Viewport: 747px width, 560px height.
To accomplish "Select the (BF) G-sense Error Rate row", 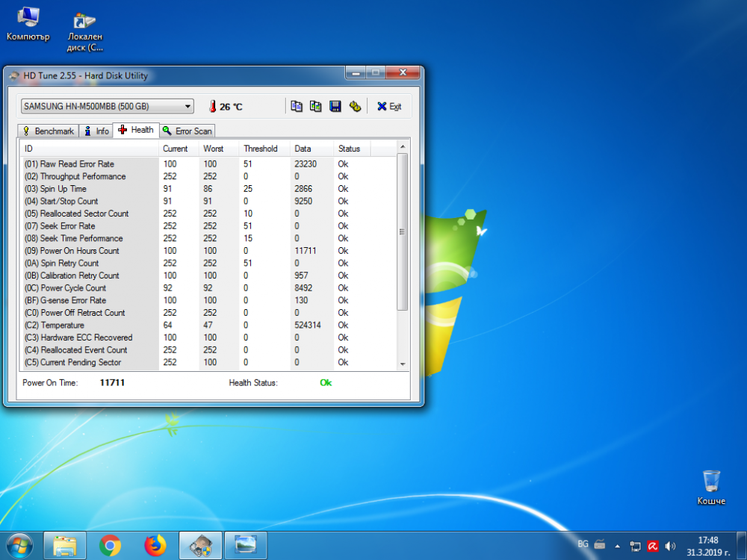I will click(x=208, y=300).
